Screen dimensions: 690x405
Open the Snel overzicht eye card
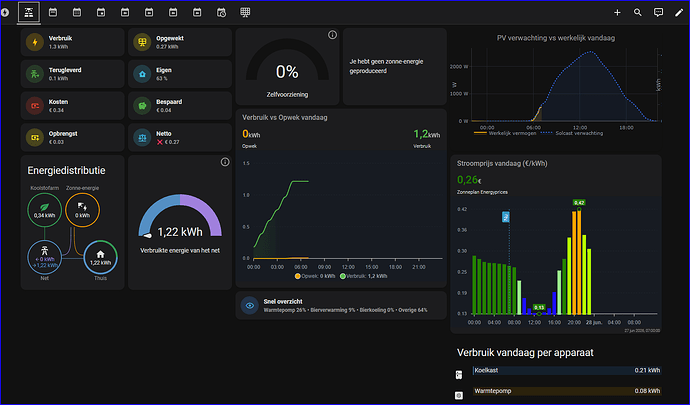pos(341,305)
